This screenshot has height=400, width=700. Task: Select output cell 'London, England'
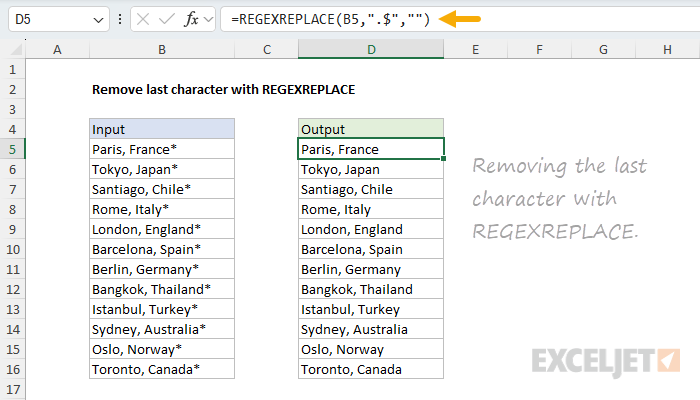coord(371,229)
